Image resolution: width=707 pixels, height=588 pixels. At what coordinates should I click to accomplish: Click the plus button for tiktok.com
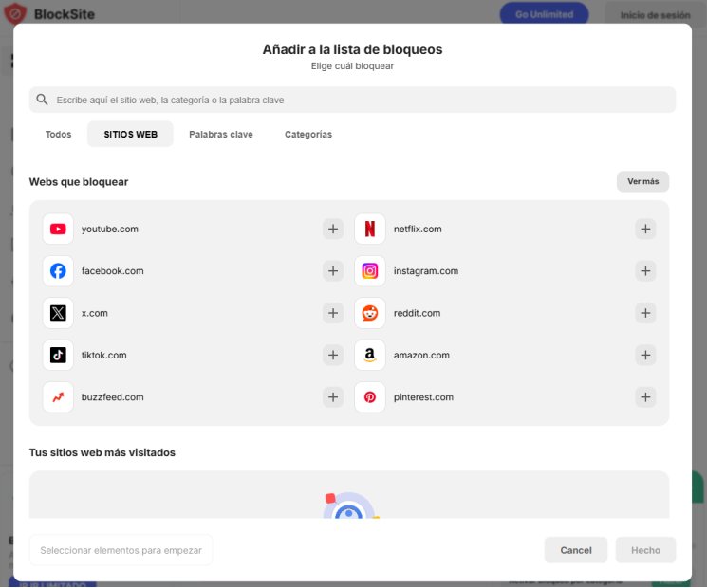click(333, 355)
